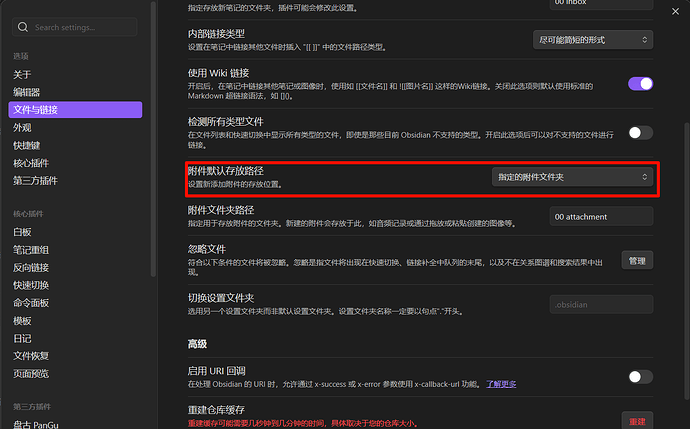The width and height of the screenshot is (690, 429).
Task: Click the 切换设置文件夹 setting title
Action: pos(221,298)
